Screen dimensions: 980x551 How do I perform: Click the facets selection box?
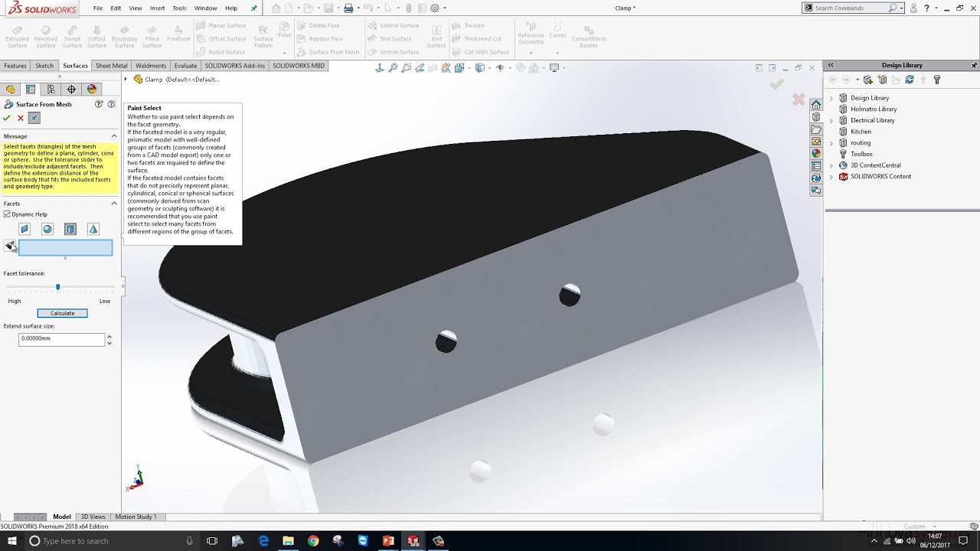(65, 248)
